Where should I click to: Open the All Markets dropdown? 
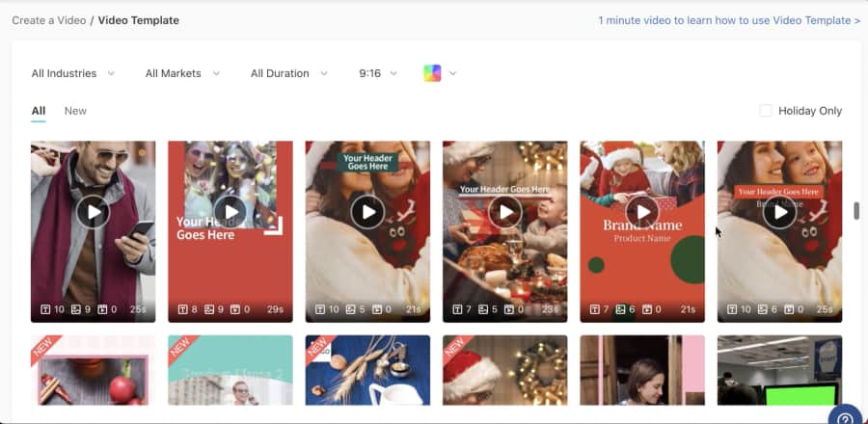(182, 73)
